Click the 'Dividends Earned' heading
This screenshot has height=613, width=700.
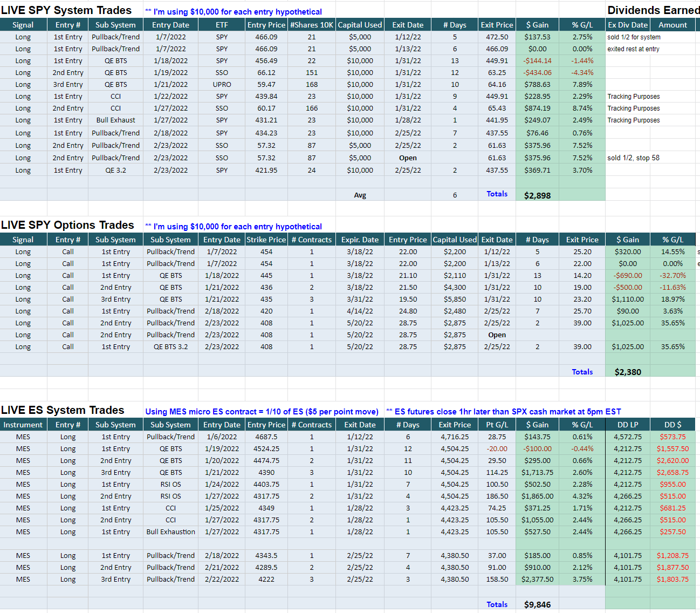click(x=654, y=10)
